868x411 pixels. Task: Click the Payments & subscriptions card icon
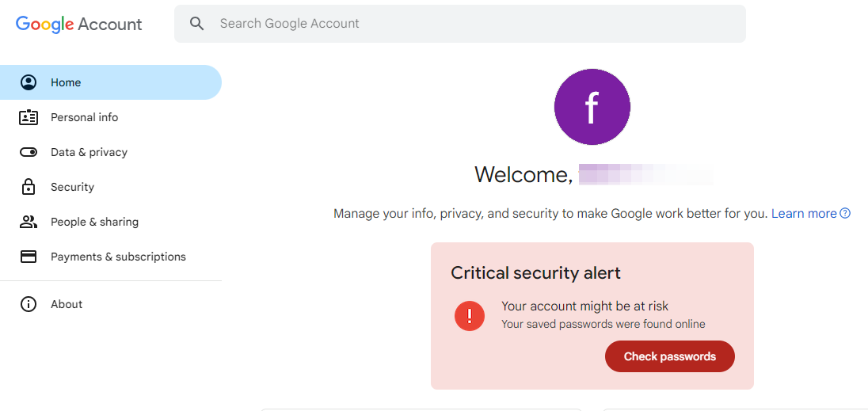[29, 257]
